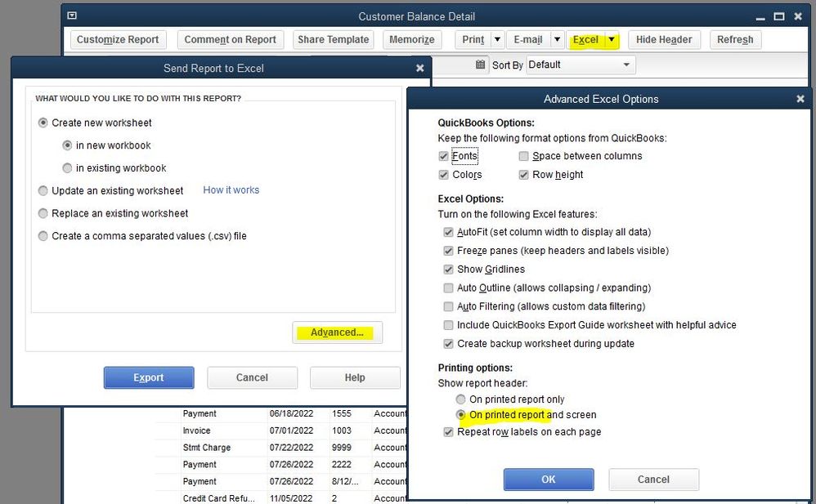Confirm Advanced Excel Options with OK

(x=549, y=479)
